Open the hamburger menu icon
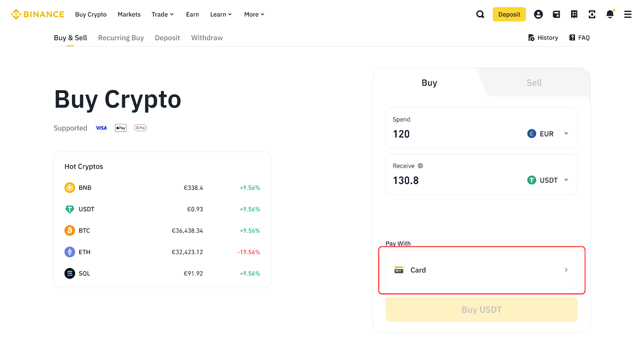644x343 pixels. click(627, 14)
